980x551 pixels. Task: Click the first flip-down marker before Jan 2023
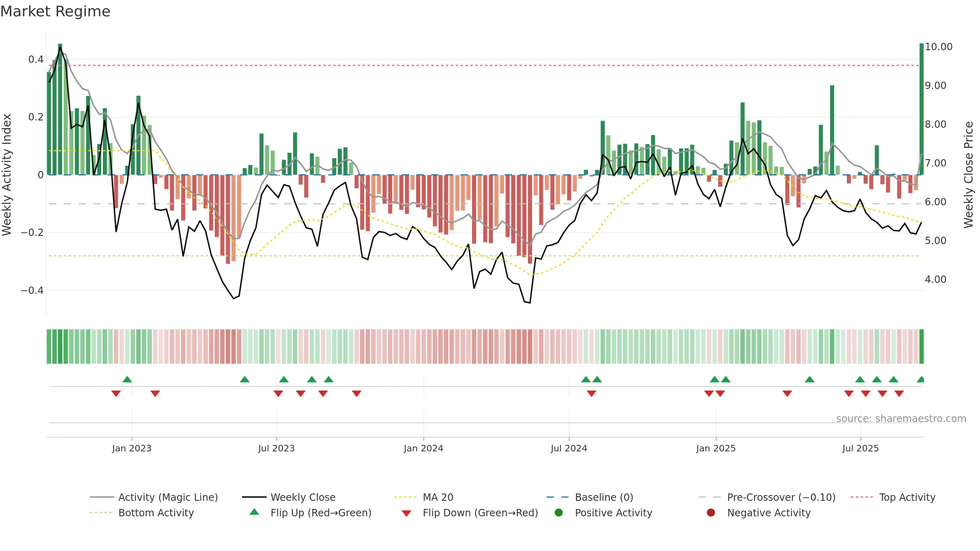click(x=116, y=393)
